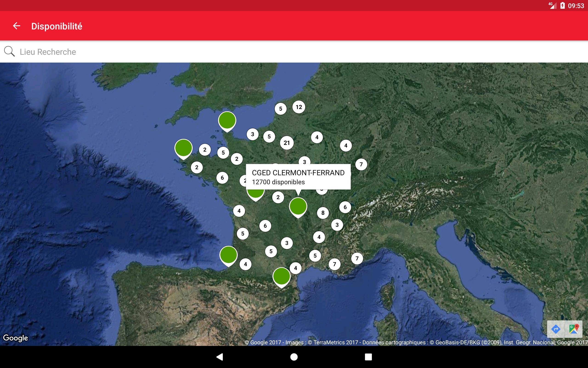
Task: Tap the battery charging status icon
Action: [x=563, y=6]
